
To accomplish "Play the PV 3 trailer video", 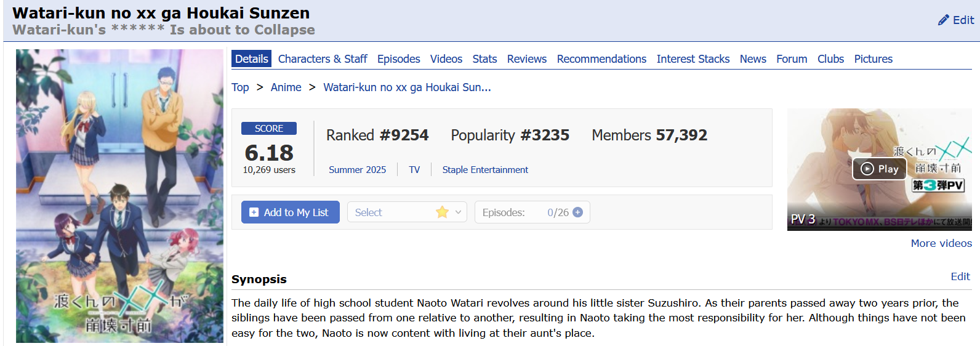I will click(x=879, y=169).
